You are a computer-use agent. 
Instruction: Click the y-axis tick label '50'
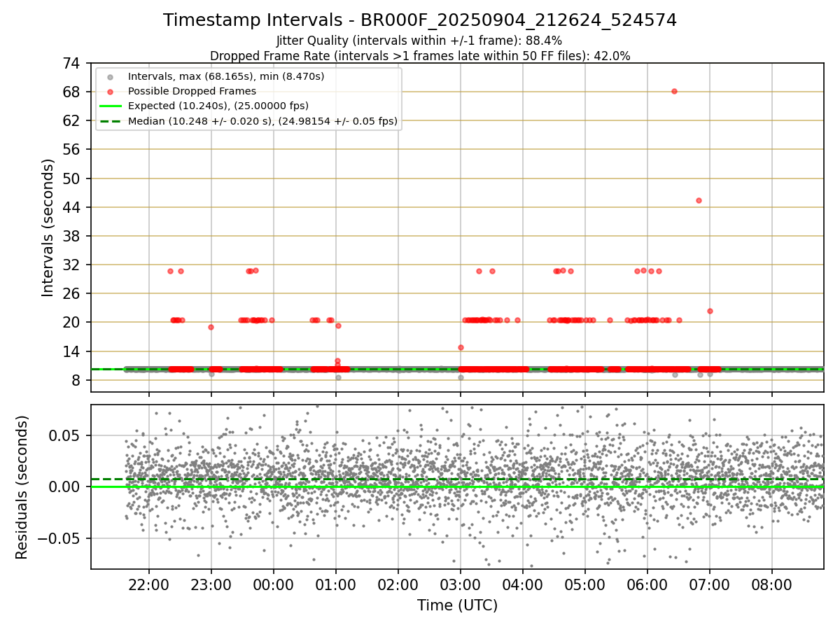(x=72, y=178)
